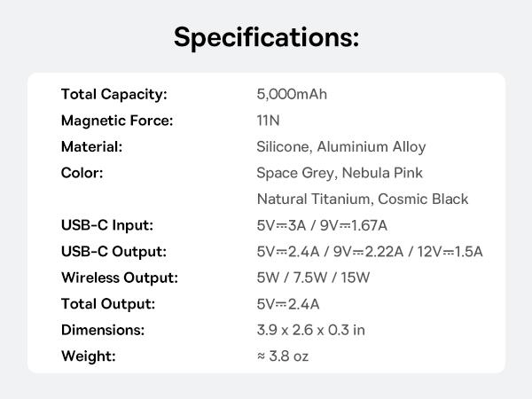The width and height of the screenshot is (532, 399).
Task: Click the "Natural Titanium, Cosmic Black" text
Action: pyautogui.click(x=362, y=199)
